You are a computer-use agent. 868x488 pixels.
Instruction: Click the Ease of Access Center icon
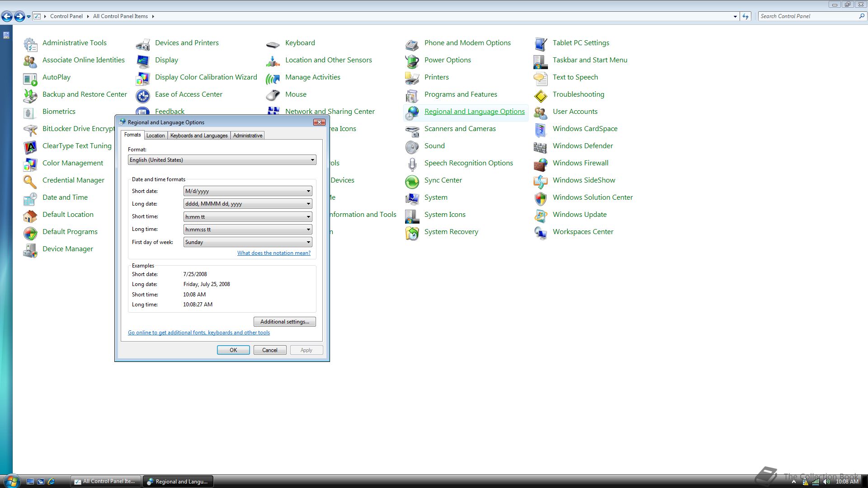point(142,95)
